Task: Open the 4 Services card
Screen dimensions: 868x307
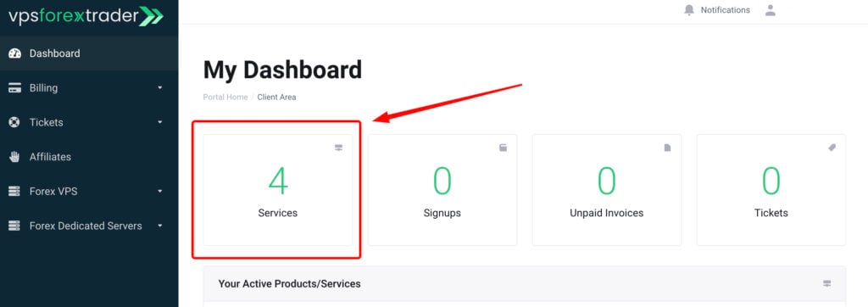Action: [x=278, y=190]
